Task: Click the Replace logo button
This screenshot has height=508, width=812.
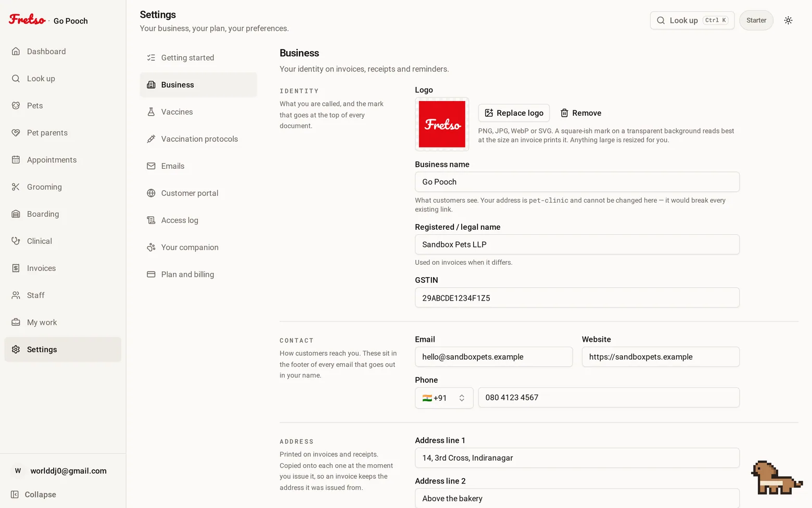Action: pyautogui.click(x=514, y=113)
